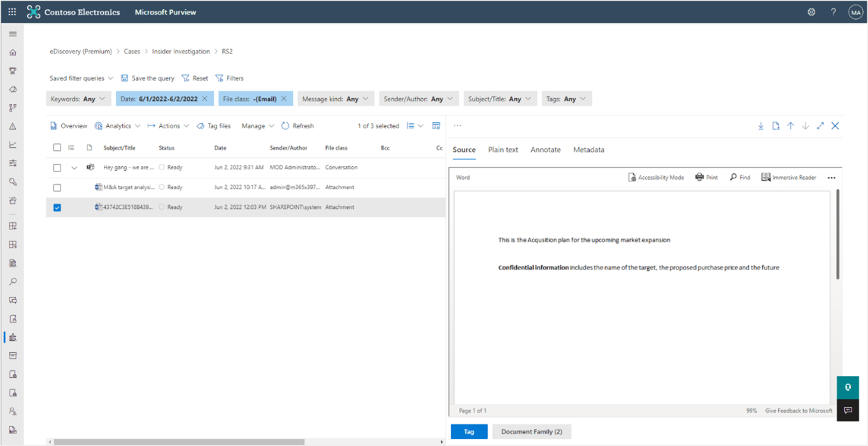Toggle the select-all checkbox in table header

click(x=57, y=148)
